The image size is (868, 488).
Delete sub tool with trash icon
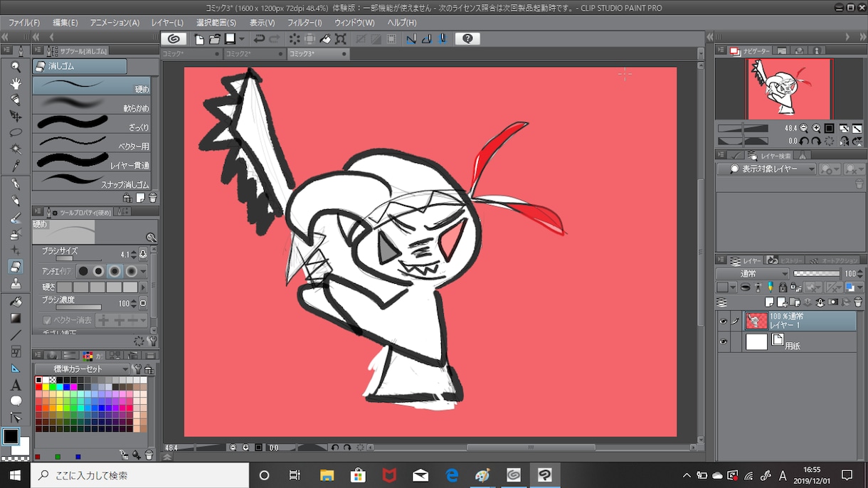[x=153, y=198]
